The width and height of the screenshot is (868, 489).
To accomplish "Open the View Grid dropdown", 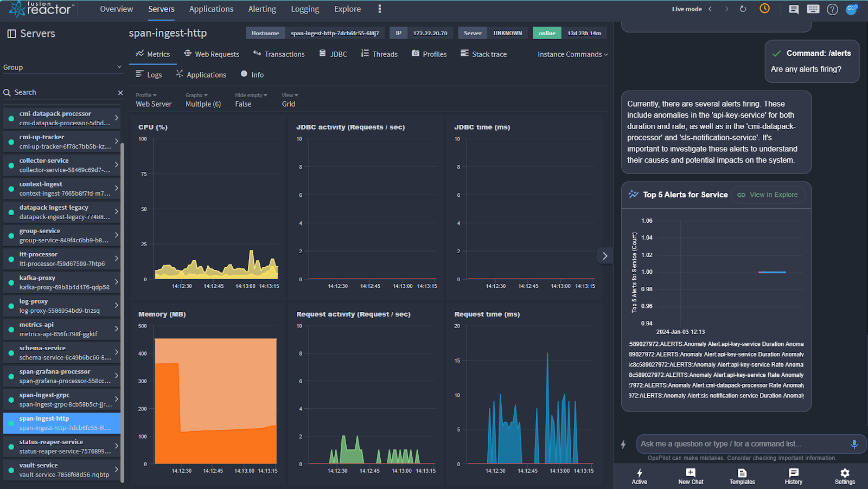I will [290, 100].
